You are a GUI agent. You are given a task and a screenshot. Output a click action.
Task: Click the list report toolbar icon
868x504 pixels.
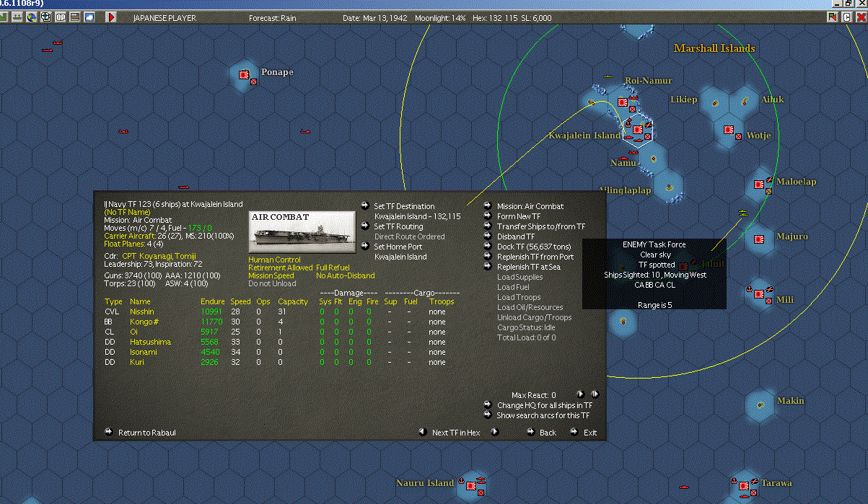pyautogui.click(x=75, y=17)
